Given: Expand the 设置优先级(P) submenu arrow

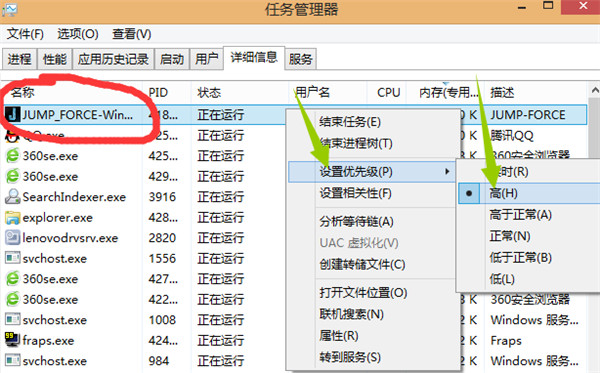Looking at the screenshot, I should (447, 171).
